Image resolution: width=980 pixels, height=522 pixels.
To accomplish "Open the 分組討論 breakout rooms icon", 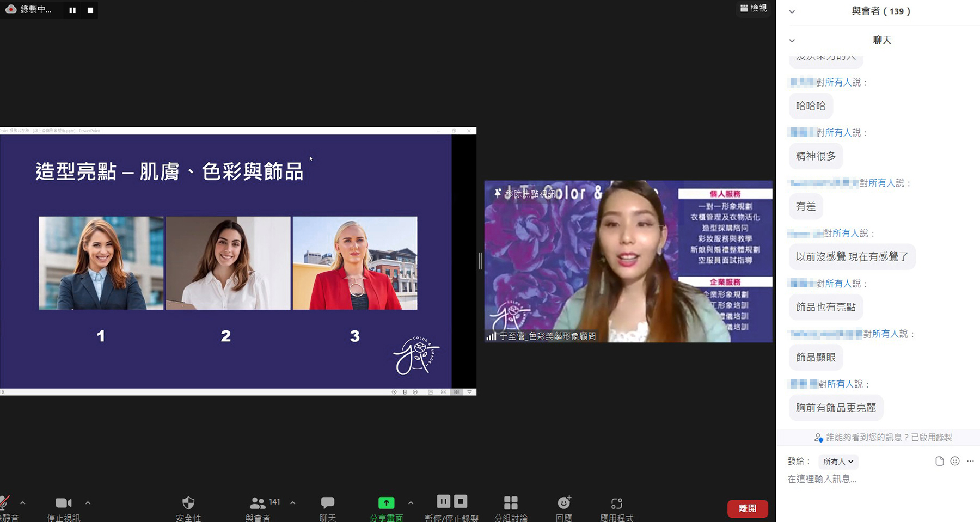I will click(x=511, y=503).
